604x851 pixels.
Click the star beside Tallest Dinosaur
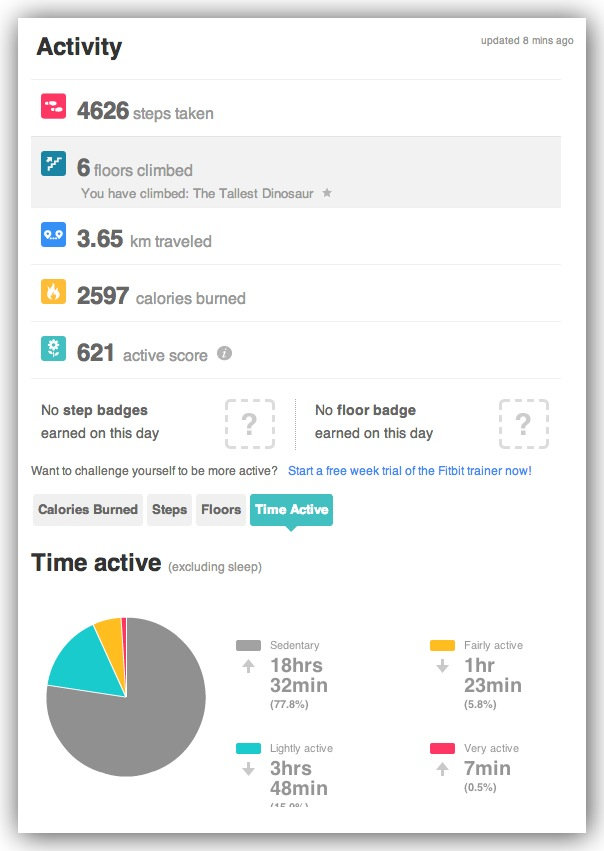(x=327, y=193)
